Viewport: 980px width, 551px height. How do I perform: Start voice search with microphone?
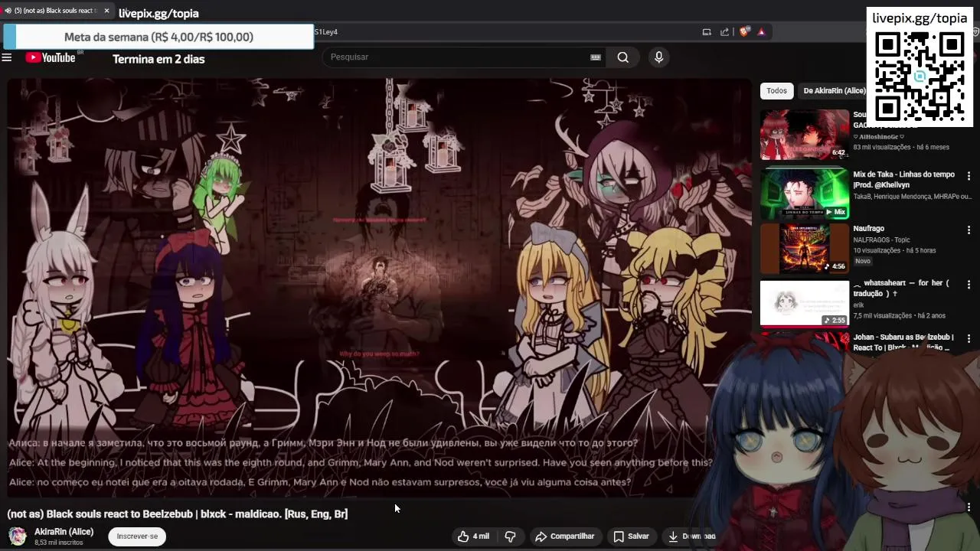tap(658, 57)
